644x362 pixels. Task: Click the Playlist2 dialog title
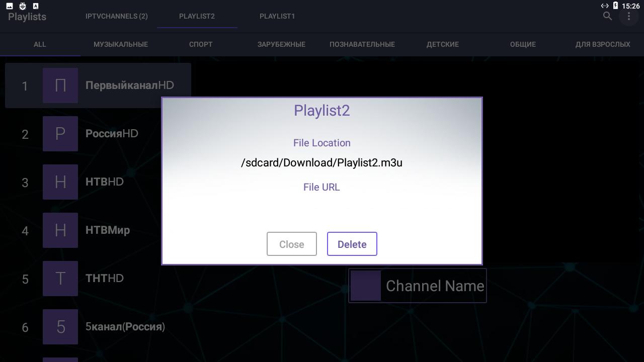pyautogui.click(x=322, y=111)
